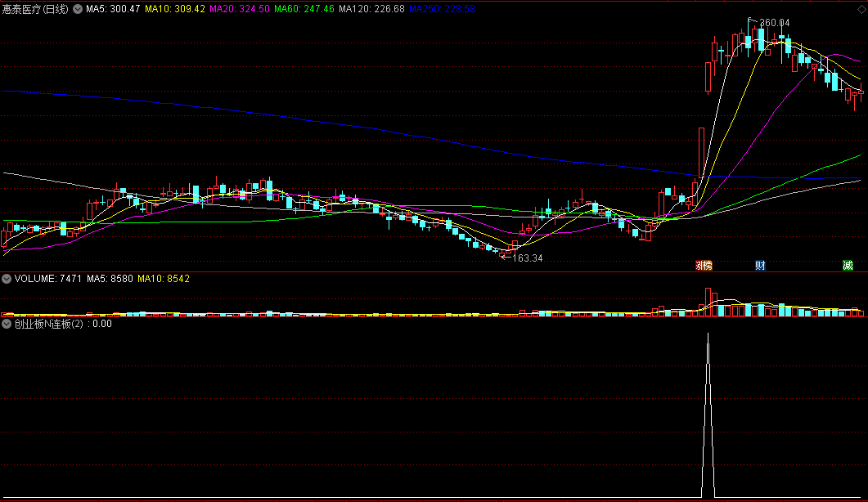
Task: Open the green 减 shareholder reduction marker
Action: tap(848, 266)
